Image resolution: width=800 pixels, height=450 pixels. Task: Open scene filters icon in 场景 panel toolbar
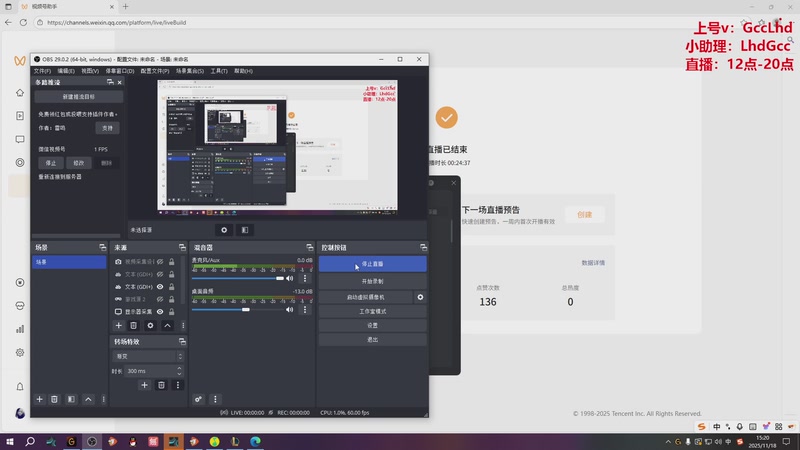click(71, 399)
